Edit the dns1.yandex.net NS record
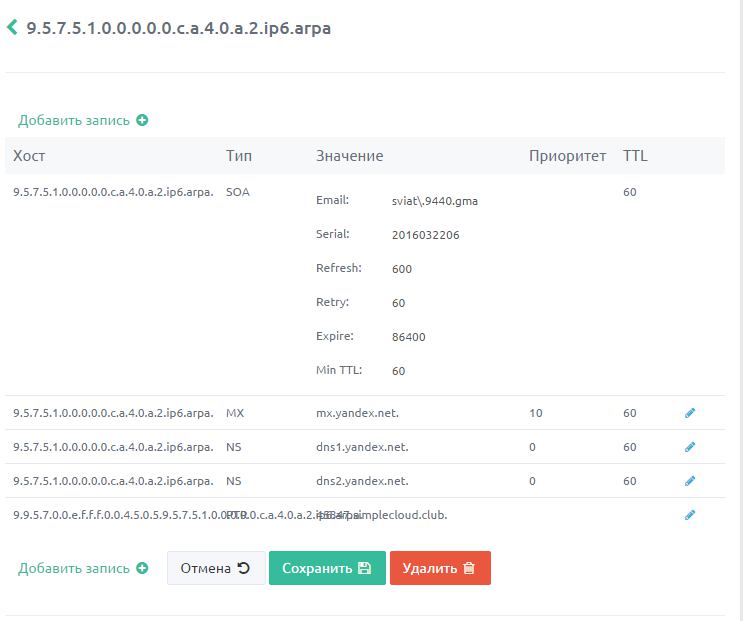Image resolution: width=743 pixels, height=621 pixels. click(690, 447)
